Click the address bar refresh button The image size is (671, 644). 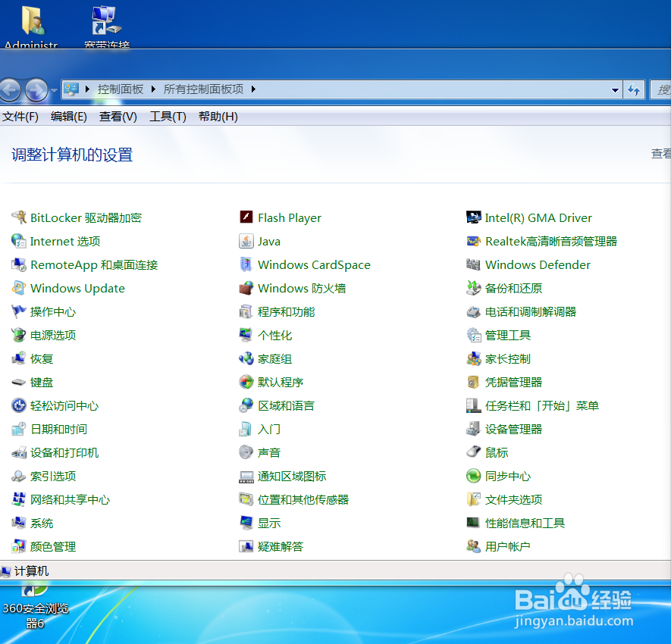[634, 90]
